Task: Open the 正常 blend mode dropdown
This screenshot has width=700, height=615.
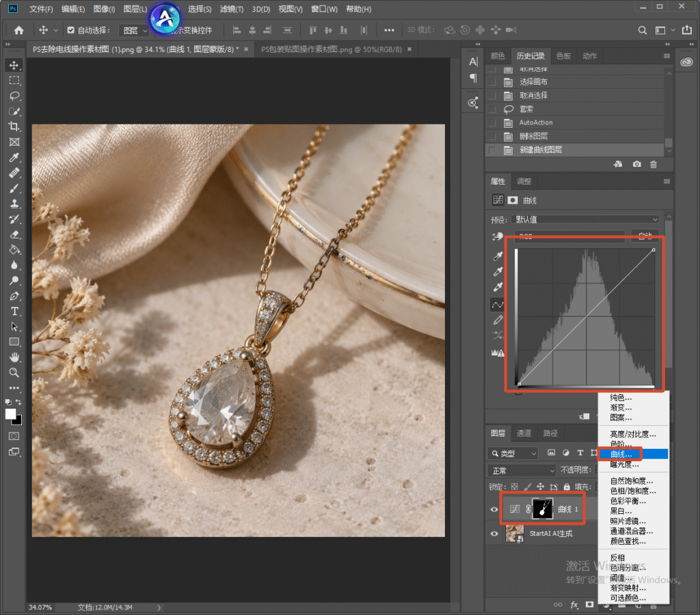Action: (522, 470)
